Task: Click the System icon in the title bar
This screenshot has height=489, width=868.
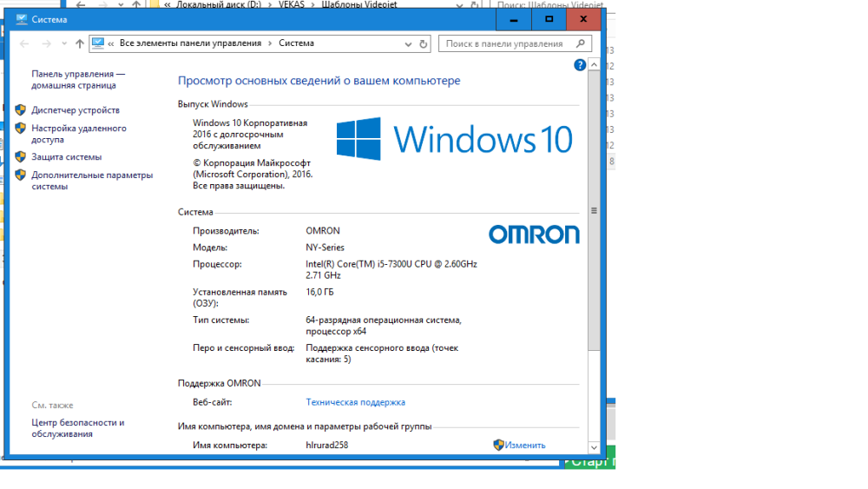Action: coord(22,19)
